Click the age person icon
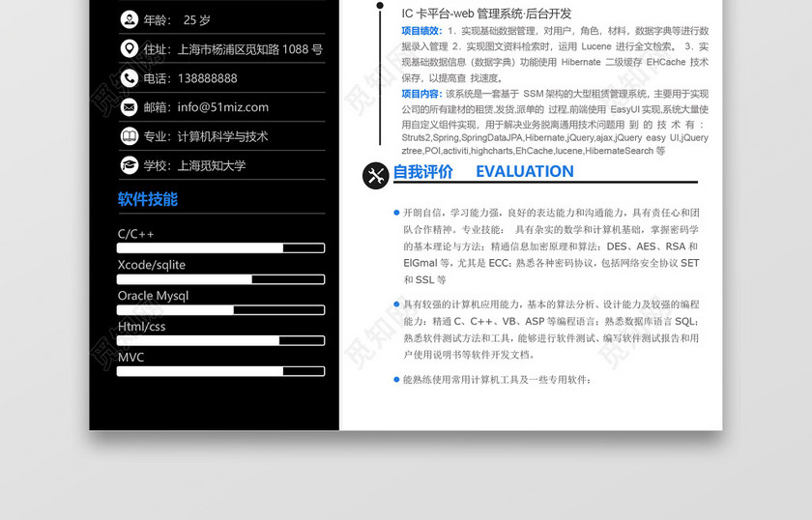Viewport: 812px width, 520px height. pyautogui.click(x=129, y=19)
